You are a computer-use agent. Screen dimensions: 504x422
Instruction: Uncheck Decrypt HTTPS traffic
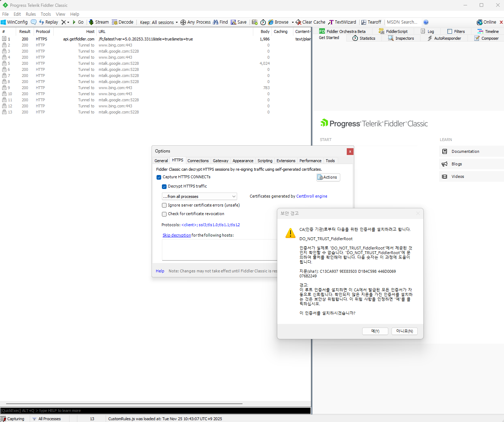tap(164, 186)
